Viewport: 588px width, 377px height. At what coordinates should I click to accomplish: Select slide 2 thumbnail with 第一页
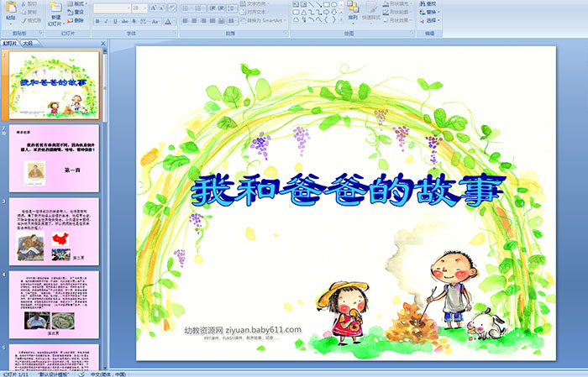click(x=55, y=159)
